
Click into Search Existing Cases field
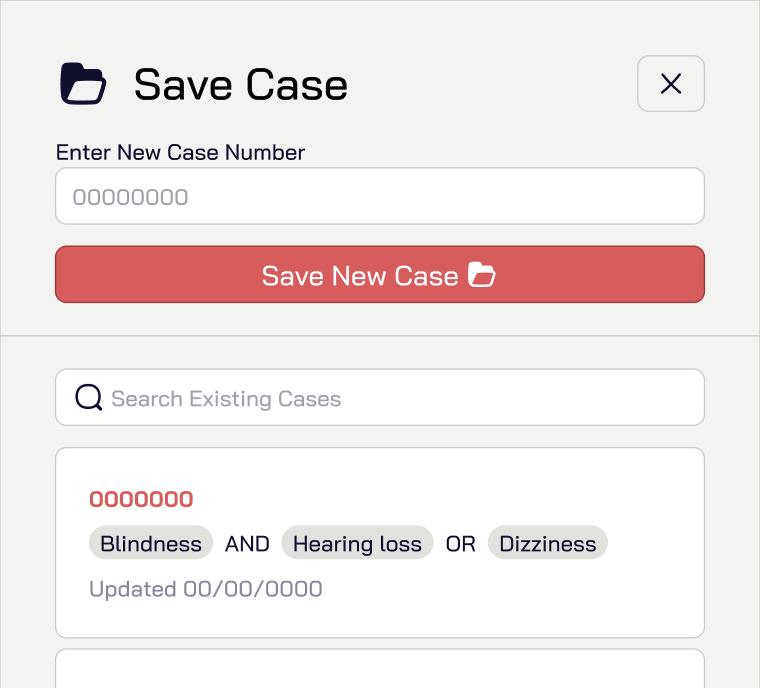click(400, 398)
